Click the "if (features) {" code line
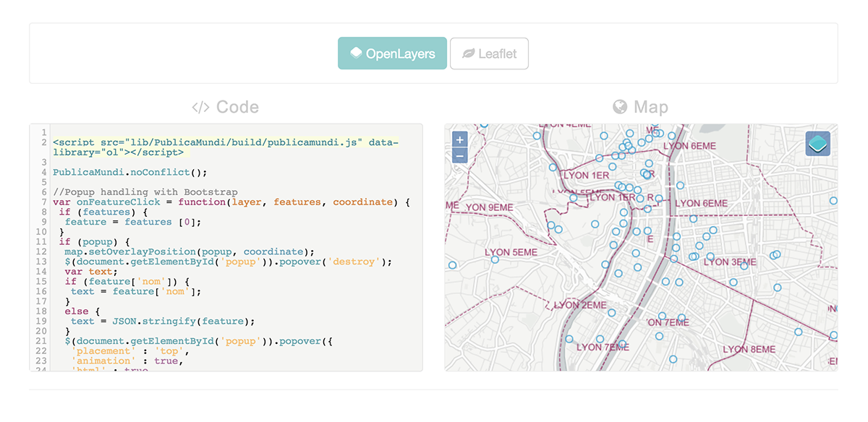Image resolution: width=868 pixels, height=422 pixels. 103,212
